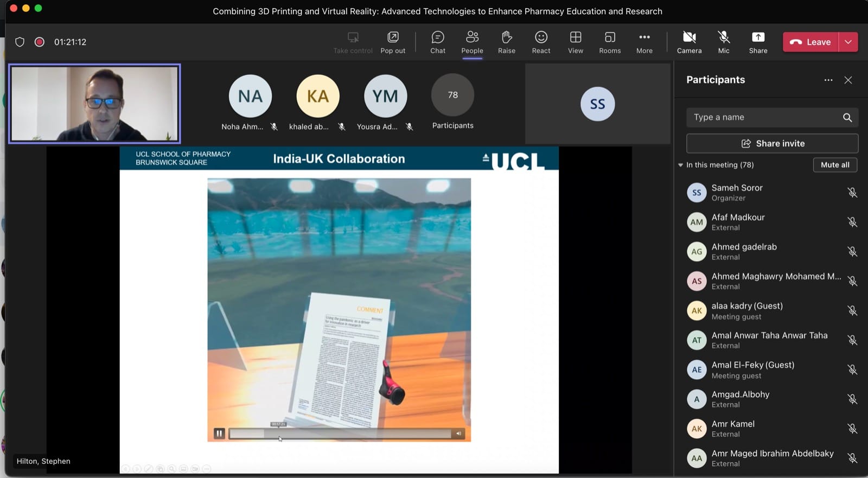
Task: Click the video progress bar
Action: tap(340, 434)
